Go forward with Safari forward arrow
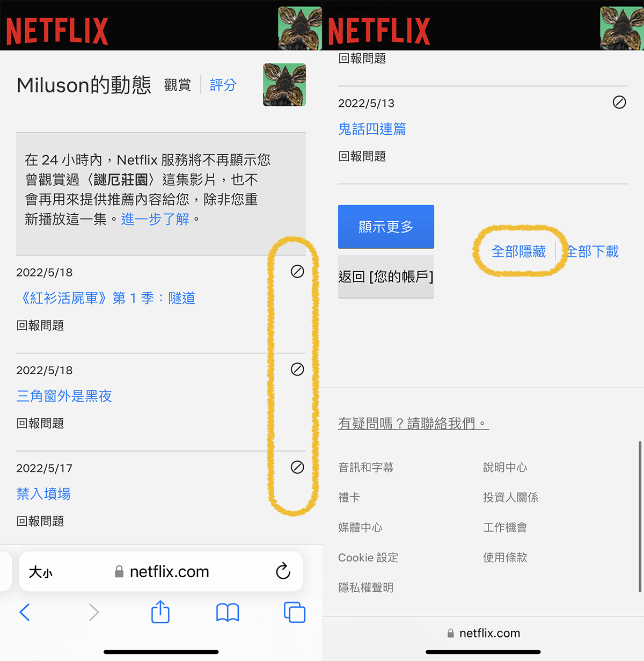 94,612
